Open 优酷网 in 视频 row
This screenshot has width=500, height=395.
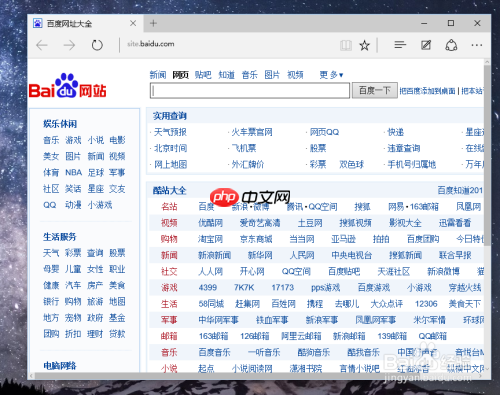coord(210,223)
